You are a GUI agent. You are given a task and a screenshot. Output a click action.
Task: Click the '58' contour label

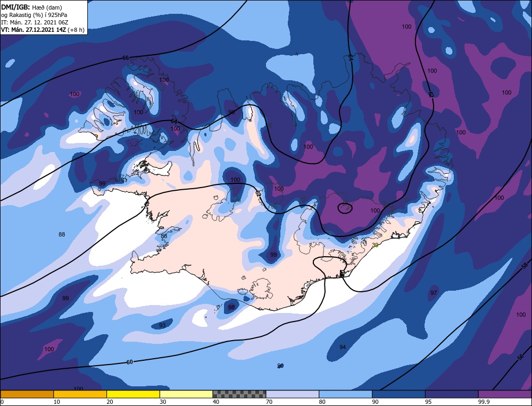pos(525,266)
